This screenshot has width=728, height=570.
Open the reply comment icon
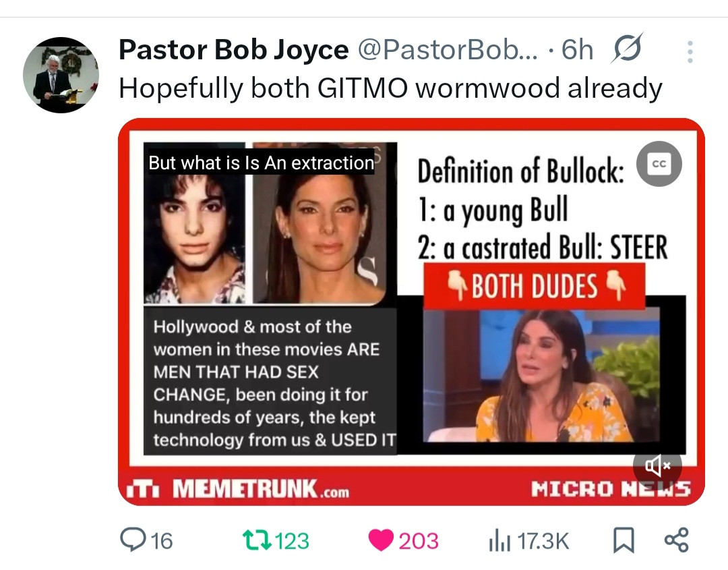(133, 540)
